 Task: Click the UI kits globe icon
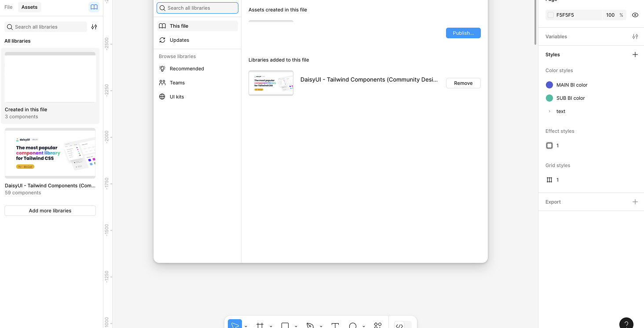[x=162, y=97]
